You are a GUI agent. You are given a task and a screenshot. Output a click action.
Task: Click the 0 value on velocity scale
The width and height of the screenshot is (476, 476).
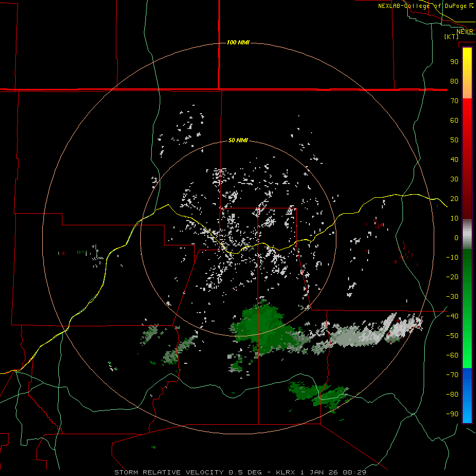tap(456, 237)
